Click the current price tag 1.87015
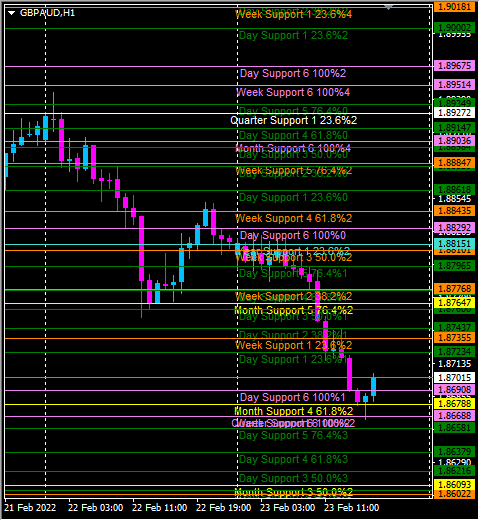480x521 pixels. (454, 378)
